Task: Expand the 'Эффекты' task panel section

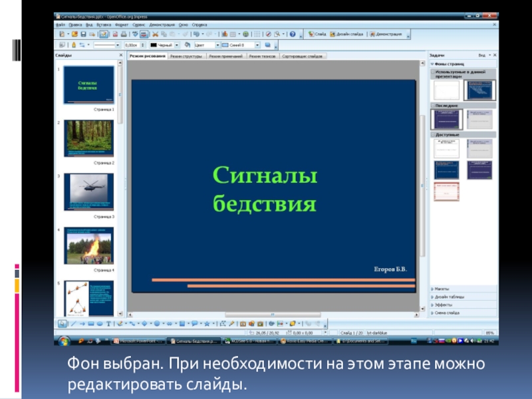Action: [442, 305]
